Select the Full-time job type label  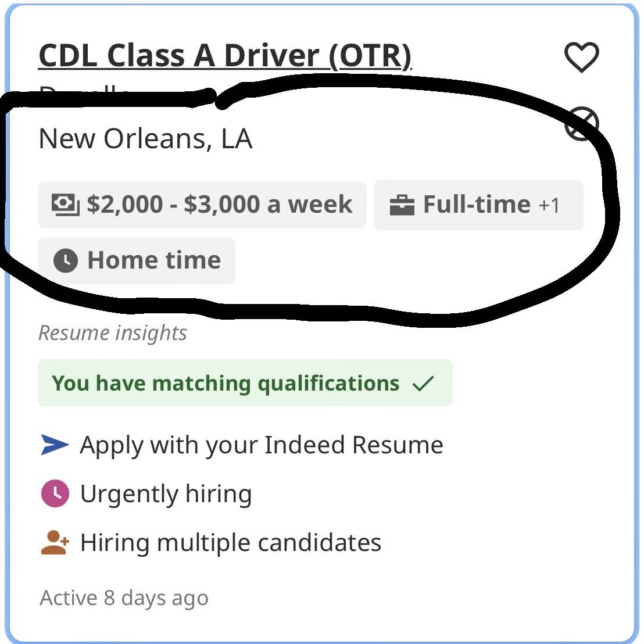click(x=477, y=205)
